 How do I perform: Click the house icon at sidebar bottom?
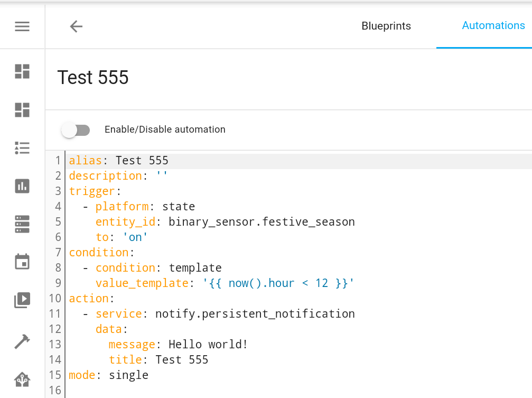[x=22, y=379]
